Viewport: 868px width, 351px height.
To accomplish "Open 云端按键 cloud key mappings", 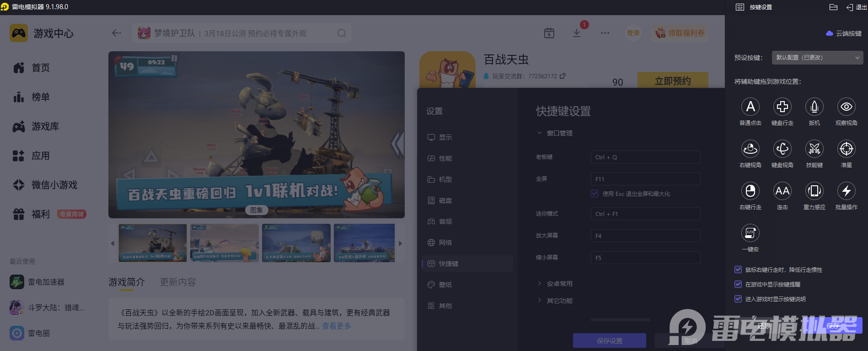I will (x=844, y=33).
